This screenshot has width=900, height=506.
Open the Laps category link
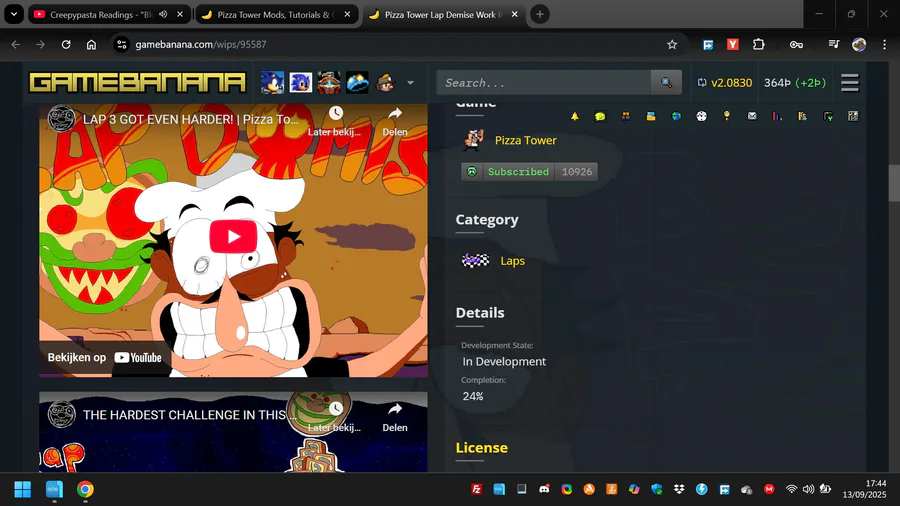513,260
